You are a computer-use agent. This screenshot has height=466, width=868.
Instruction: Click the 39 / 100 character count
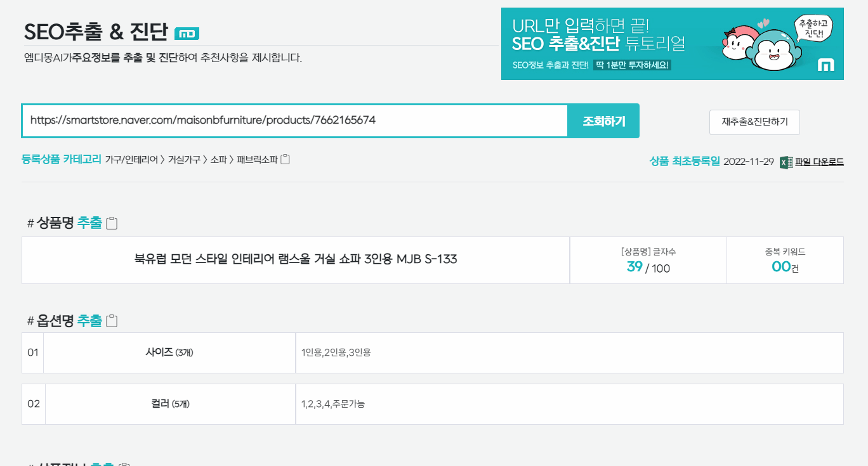[x=648, y=267]
